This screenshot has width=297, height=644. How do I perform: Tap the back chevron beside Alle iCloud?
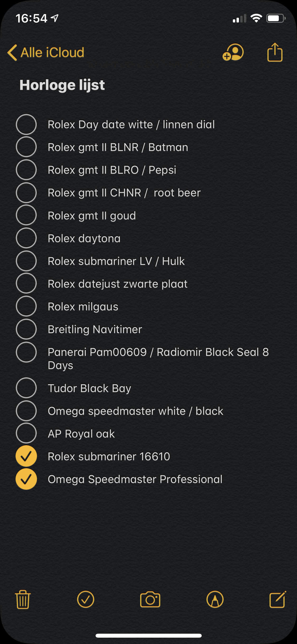coord(12,52)
